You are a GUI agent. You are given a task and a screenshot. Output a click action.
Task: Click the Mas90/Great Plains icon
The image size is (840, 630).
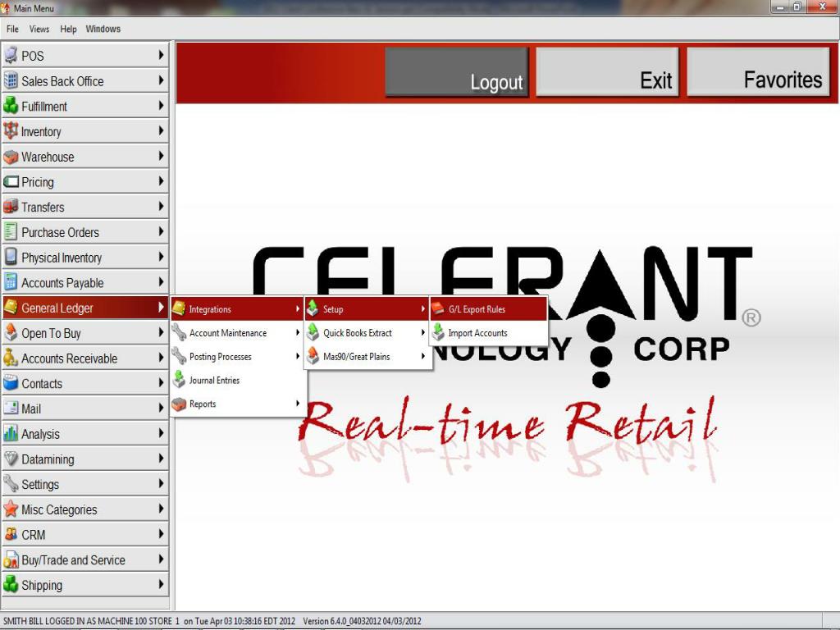pos(313,356)
